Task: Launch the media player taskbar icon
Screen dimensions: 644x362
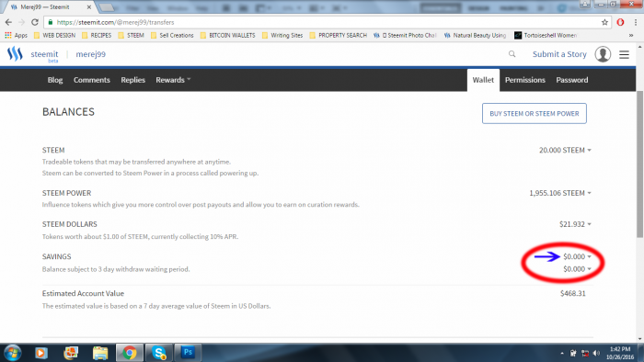Action: (x=41, y=353)
